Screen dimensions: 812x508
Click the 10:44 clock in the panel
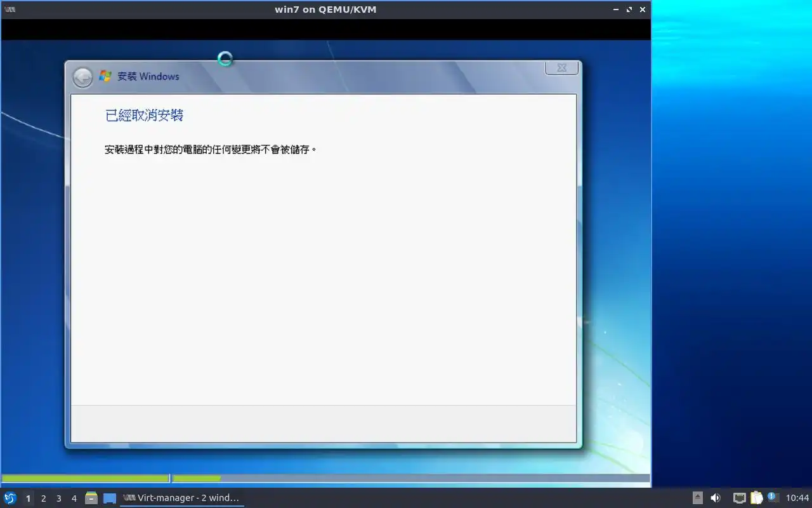[797, 498]
